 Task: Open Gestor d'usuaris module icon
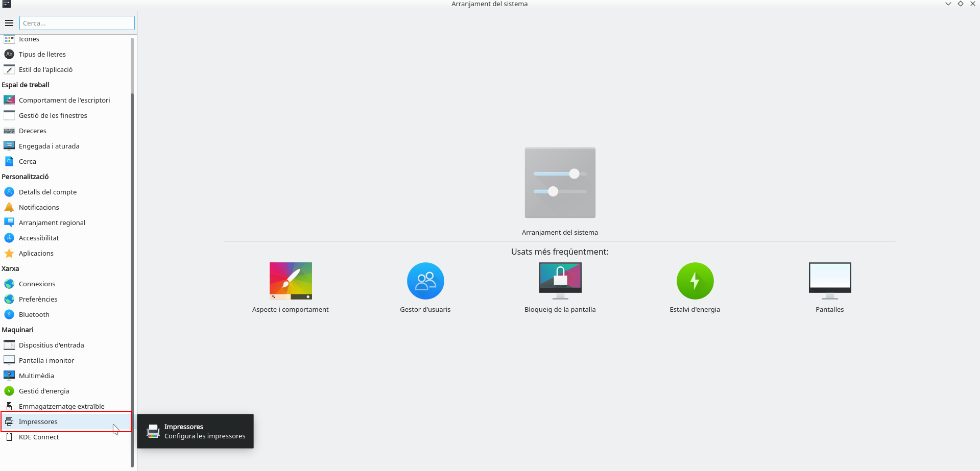point(425,281)
